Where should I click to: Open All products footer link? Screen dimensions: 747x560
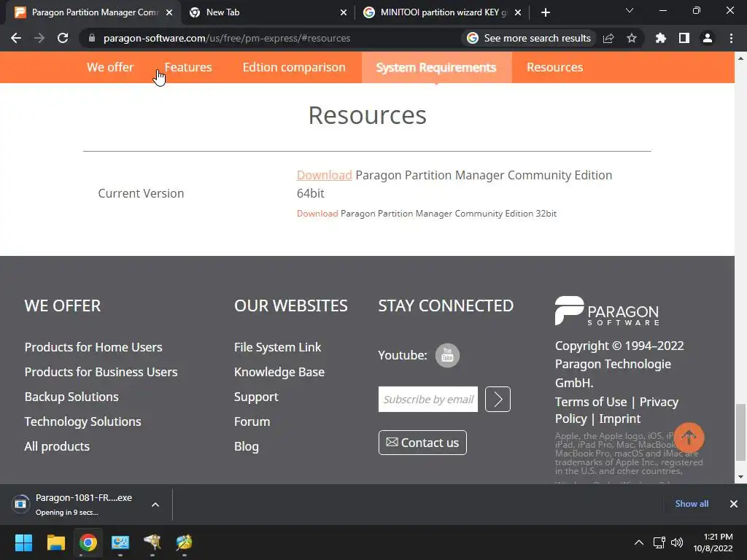(57, 446)
